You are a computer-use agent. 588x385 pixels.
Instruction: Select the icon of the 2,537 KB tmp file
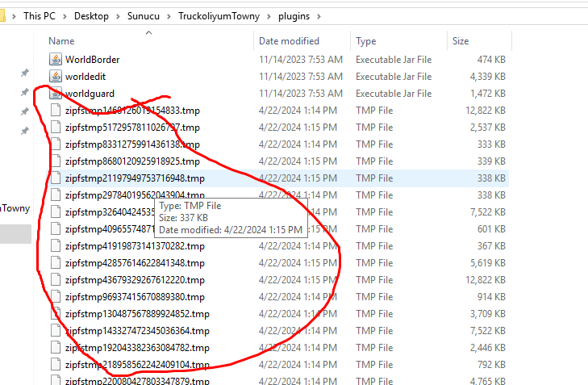[x=56, y=128]
